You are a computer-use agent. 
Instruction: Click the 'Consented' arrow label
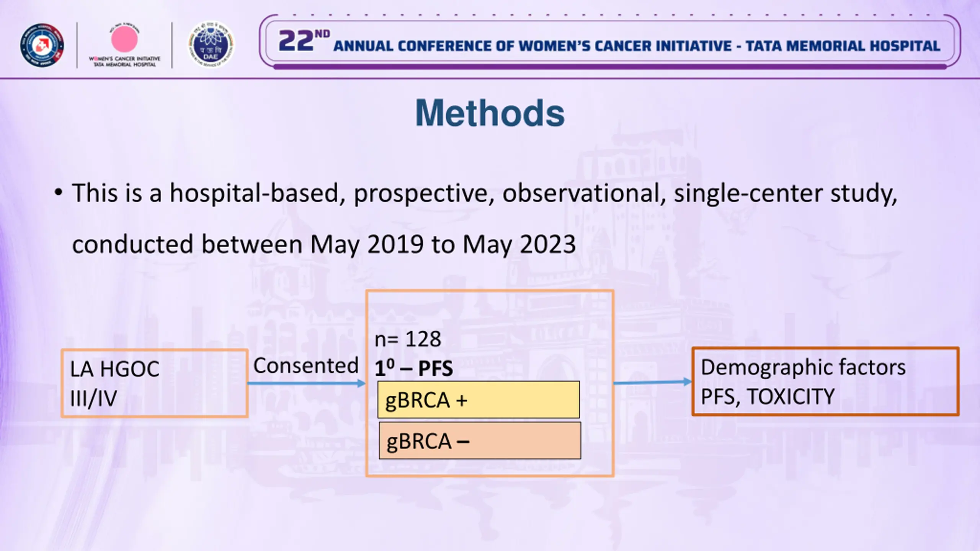coord(306,365)
